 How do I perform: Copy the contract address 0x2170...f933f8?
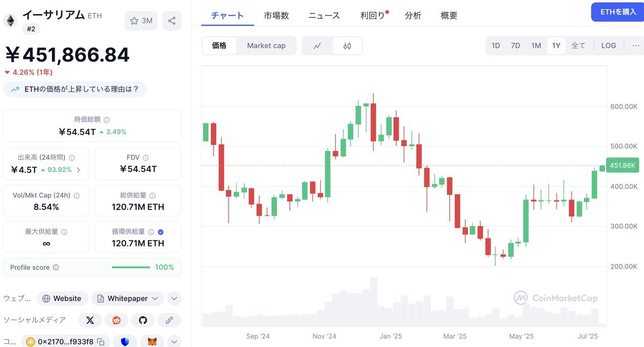(100, 342)
